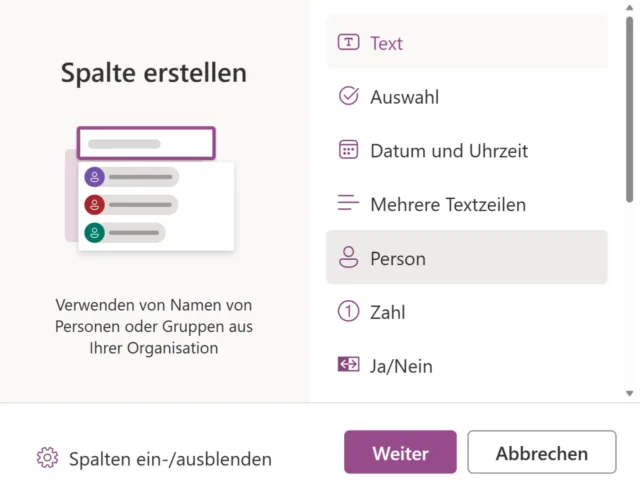Click the Zahl number icon

tap(348, 312)
